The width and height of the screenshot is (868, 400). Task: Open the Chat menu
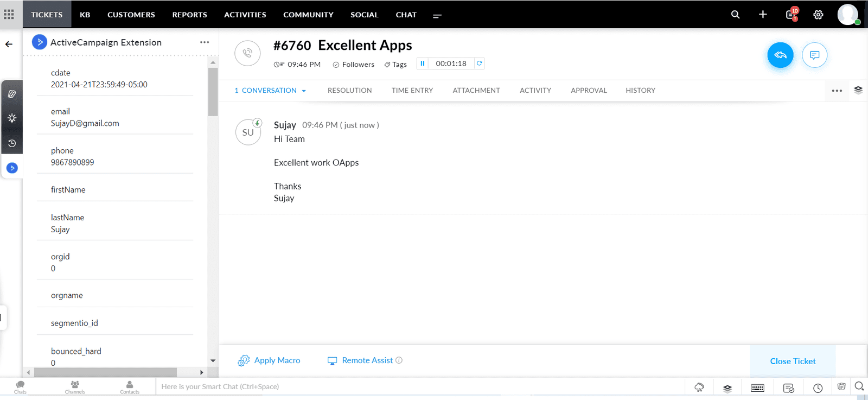[406, 15]
